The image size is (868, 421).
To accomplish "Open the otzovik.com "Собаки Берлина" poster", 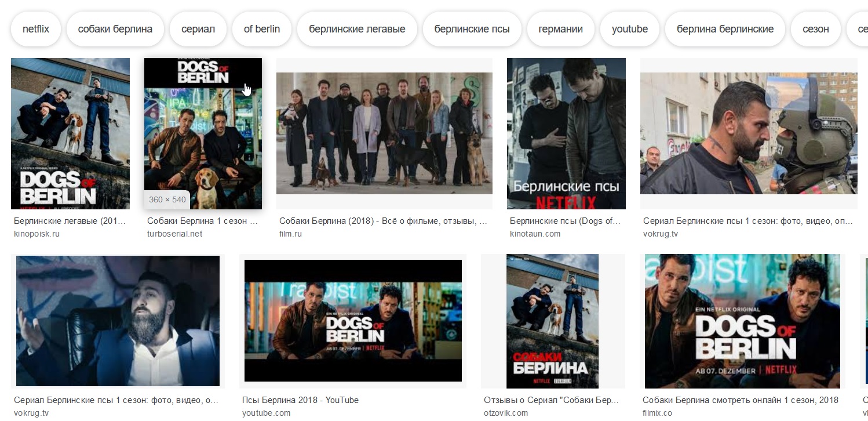I will tap(552, 321).
